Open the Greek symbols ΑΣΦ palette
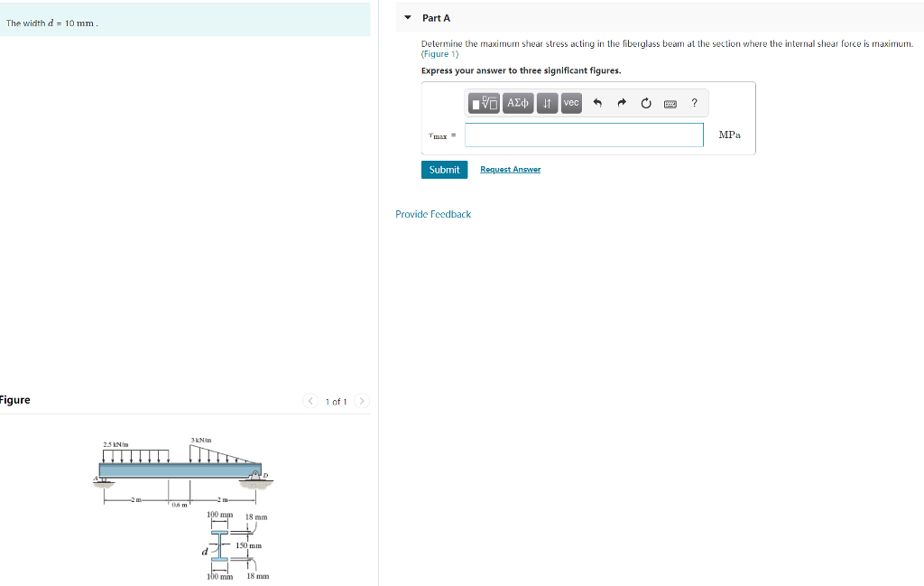Screen dimensions: 924x586 point(518,103)
